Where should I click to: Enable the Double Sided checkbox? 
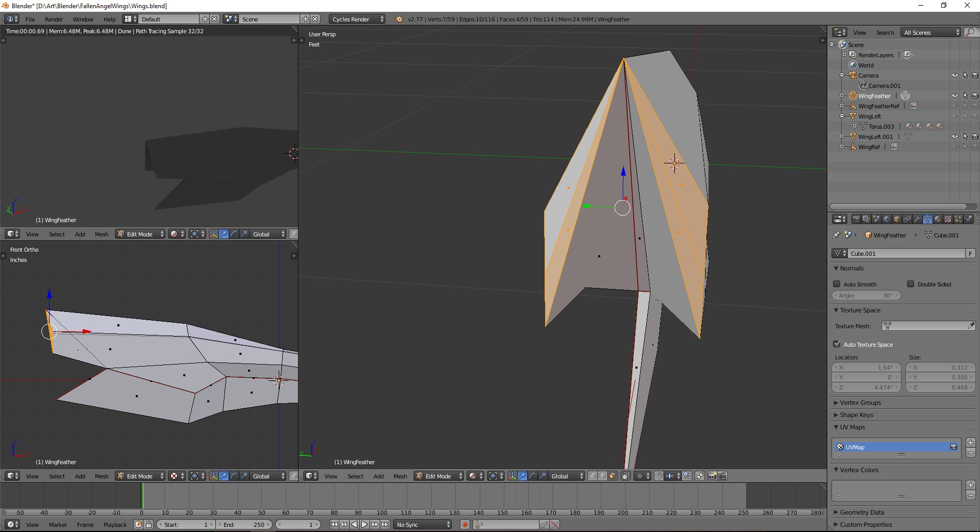click(x=911, y=284)
